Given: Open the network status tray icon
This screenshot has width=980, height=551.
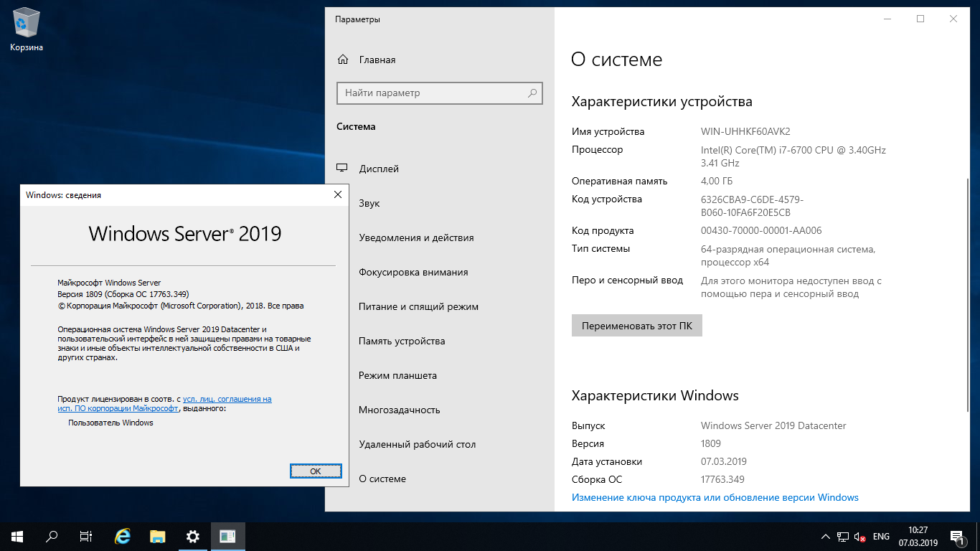Looking at the screenshot, I should pos(842,536).
